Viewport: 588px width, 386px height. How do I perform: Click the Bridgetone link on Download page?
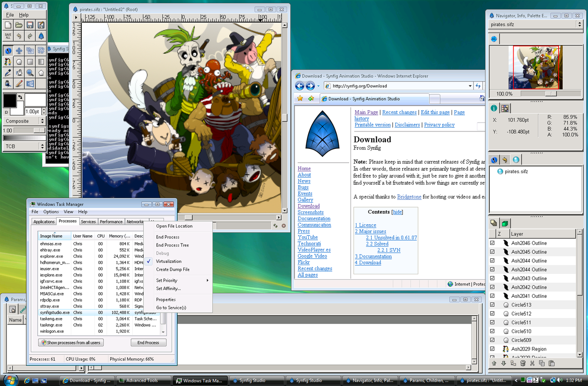[410, 197]
